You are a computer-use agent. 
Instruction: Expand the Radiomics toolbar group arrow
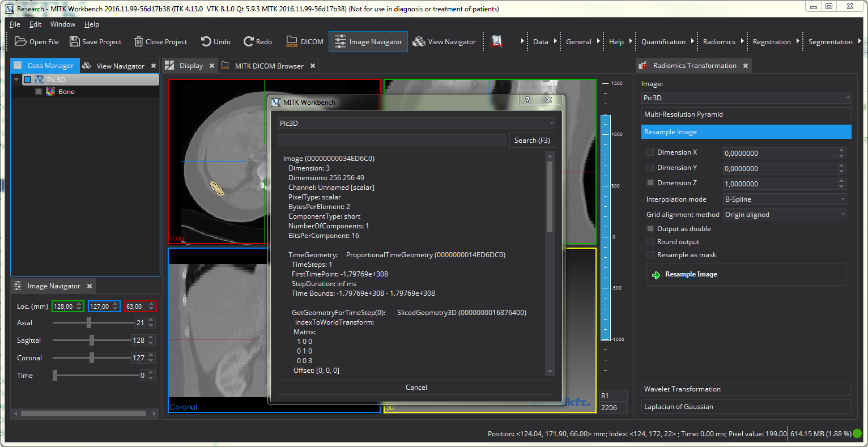point(742,41)
